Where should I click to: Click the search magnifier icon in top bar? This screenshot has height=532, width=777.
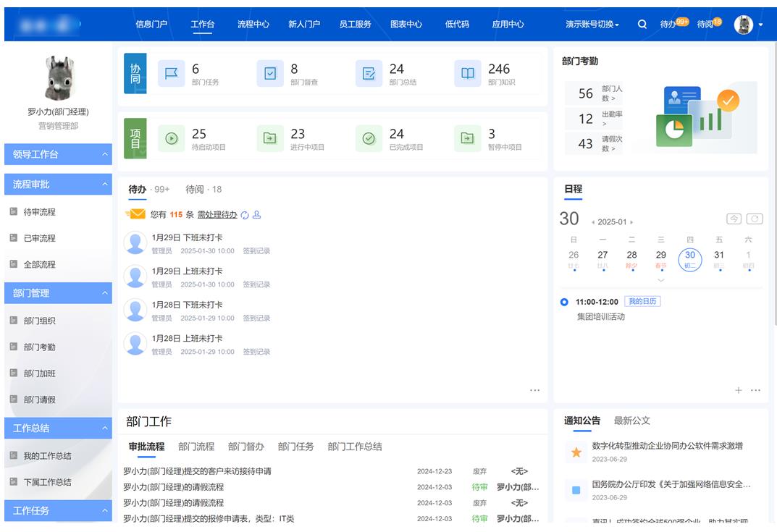[642, 24]
